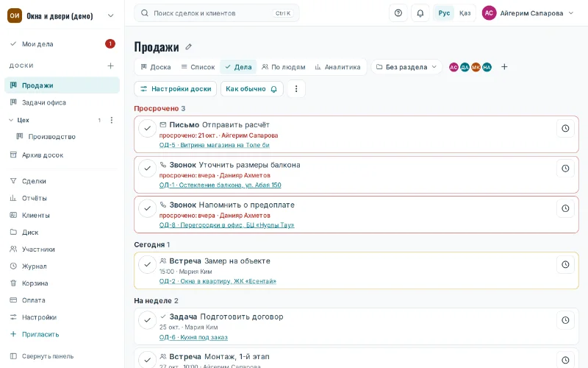Click the МК avatar in the board members
The width and height of the screenshot is (588, 368).
coord(476,67)
